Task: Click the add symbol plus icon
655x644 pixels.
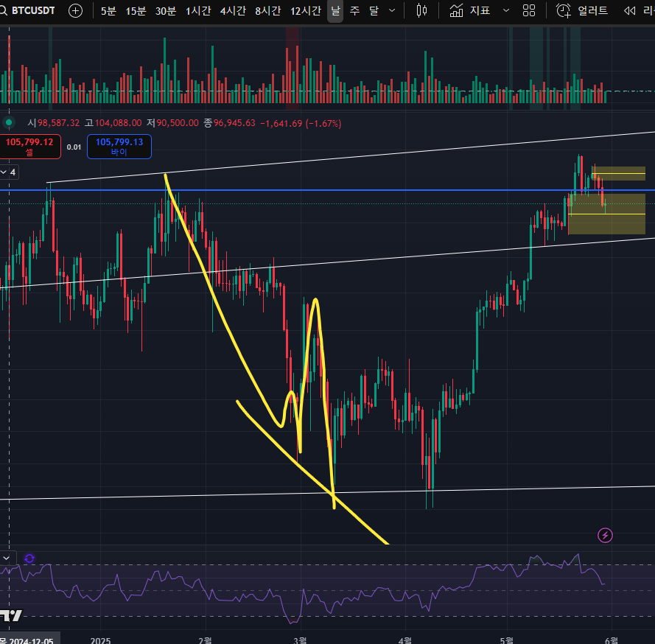Action: [x=75, y=11]
